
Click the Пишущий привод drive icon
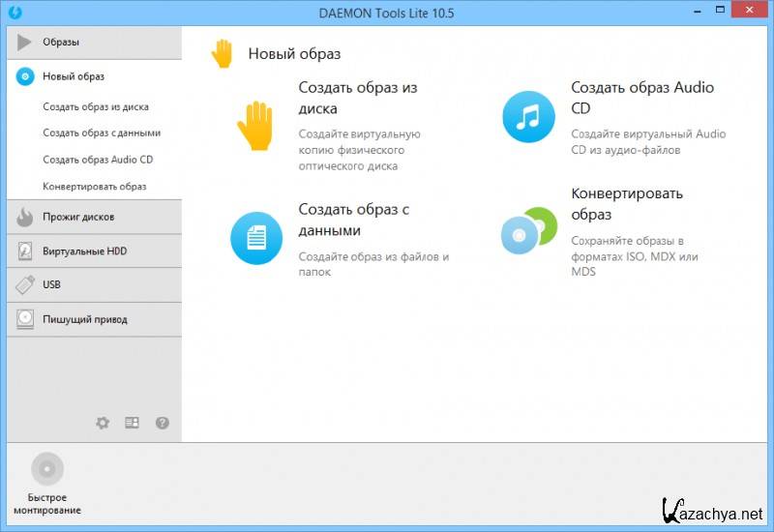pos(25,319)
